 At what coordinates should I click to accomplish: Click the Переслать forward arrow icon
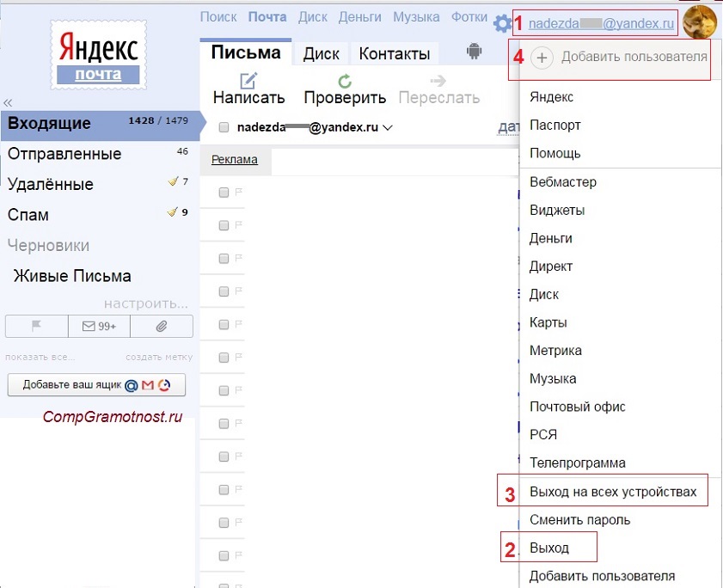point(438,81)
